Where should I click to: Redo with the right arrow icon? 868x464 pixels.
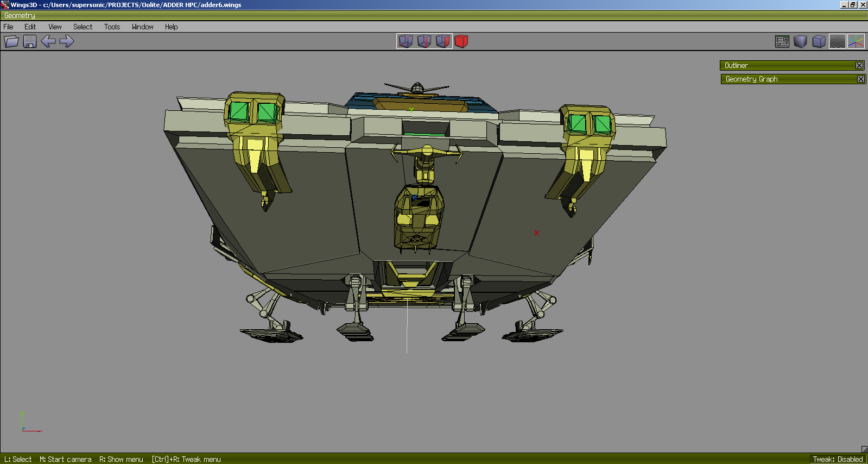click(67, 41)
